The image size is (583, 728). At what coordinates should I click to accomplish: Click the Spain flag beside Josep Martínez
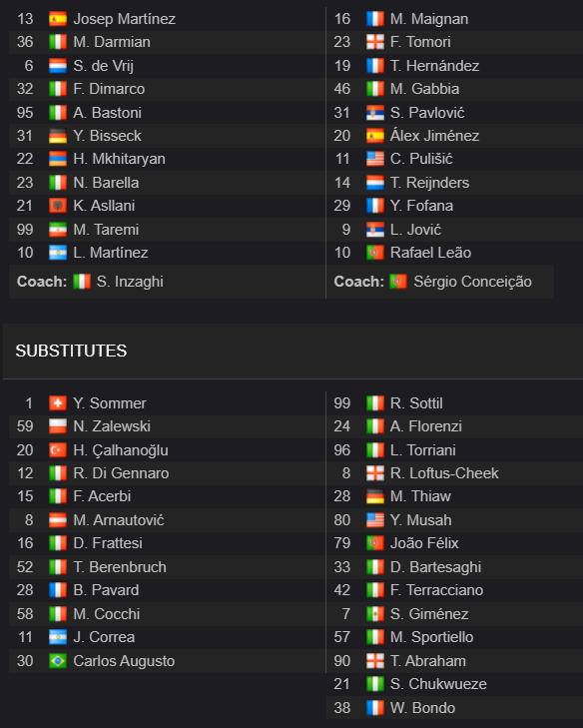(58, 19)
